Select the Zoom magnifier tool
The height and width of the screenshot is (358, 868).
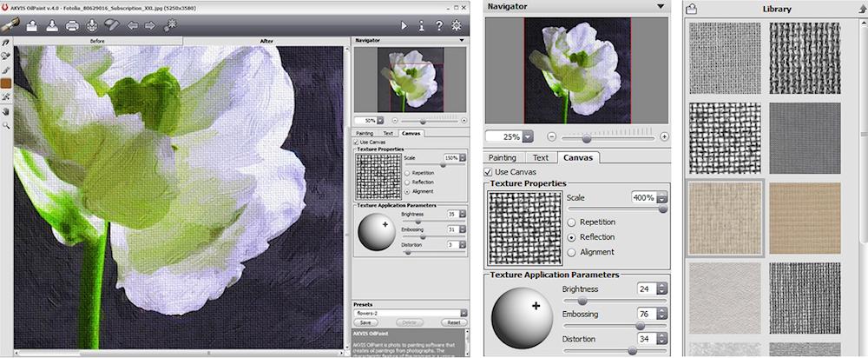click(x=6, y=125)
